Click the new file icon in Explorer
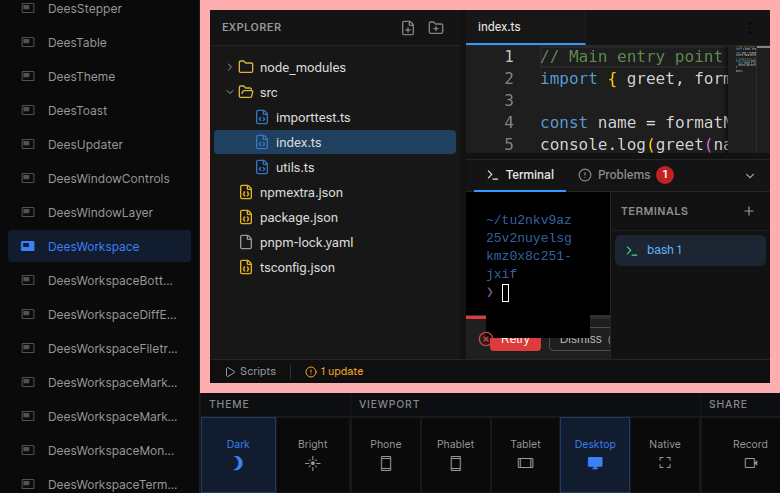 [408, 28]
